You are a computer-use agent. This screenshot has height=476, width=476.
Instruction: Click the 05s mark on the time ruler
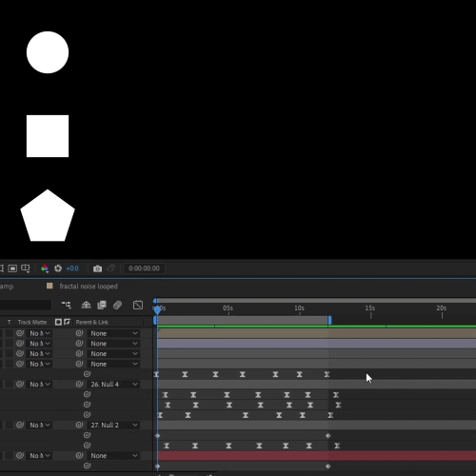pos(228,308)
